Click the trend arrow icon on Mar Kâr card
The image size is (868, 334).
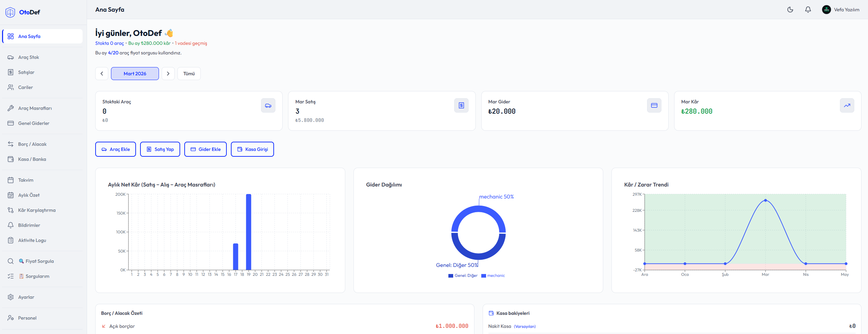(x=847, y=105)
